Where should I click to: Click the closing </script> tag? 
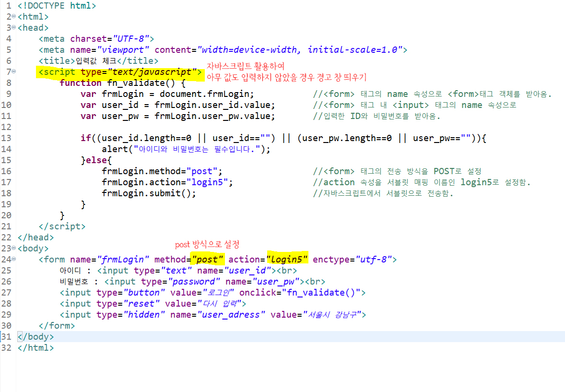pyautogui.click(x=62, y=226)
